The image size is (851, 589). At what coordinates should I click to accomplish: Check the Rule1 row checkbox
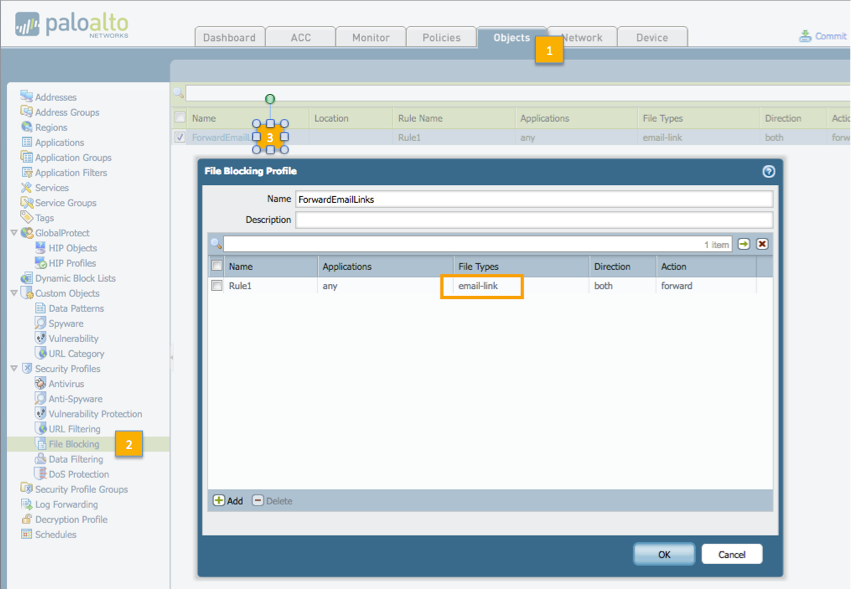(216, 286)
